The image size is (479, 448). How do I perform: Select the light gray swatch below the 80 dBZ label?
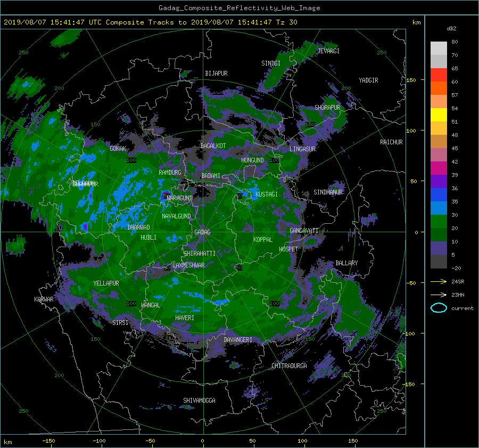(x=439, y=48)
